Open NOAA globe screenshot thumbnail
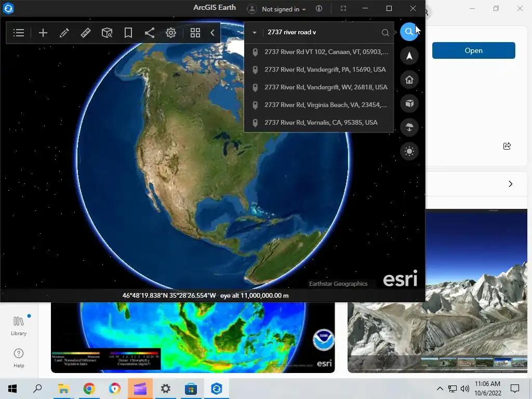 click(193, 338)
